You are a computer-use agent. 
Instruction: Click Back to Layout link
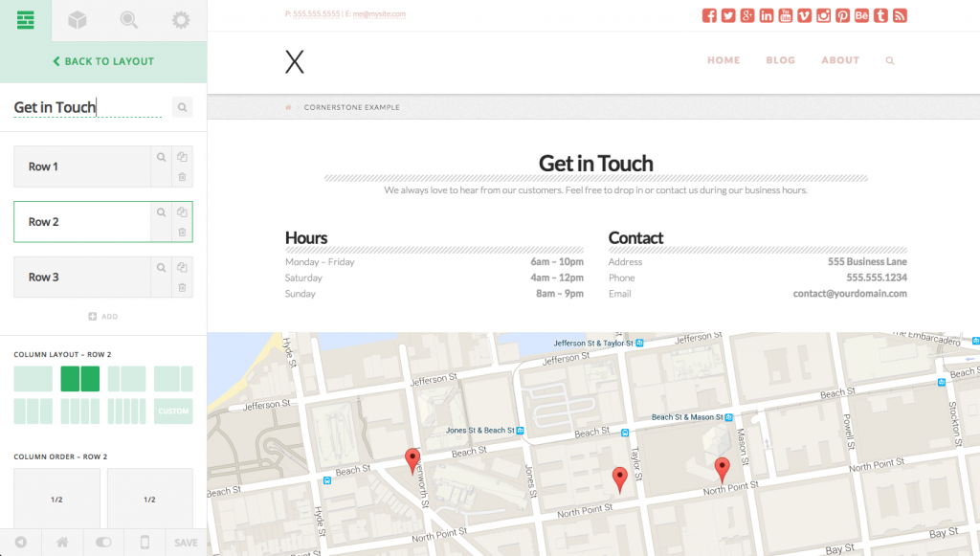click(103, 61)
